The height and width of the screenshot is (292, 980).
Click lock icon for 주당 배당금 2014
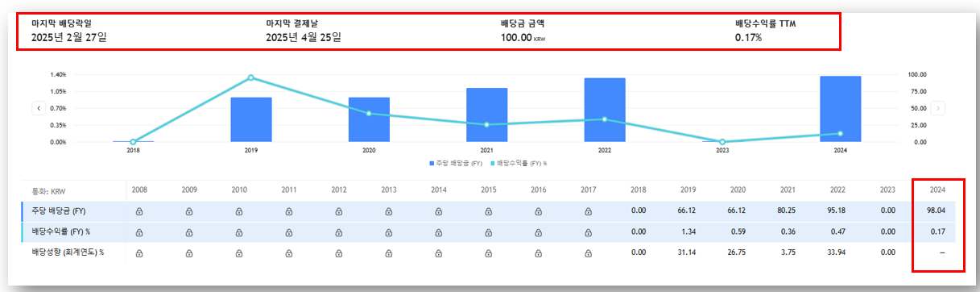click(438, 212)
